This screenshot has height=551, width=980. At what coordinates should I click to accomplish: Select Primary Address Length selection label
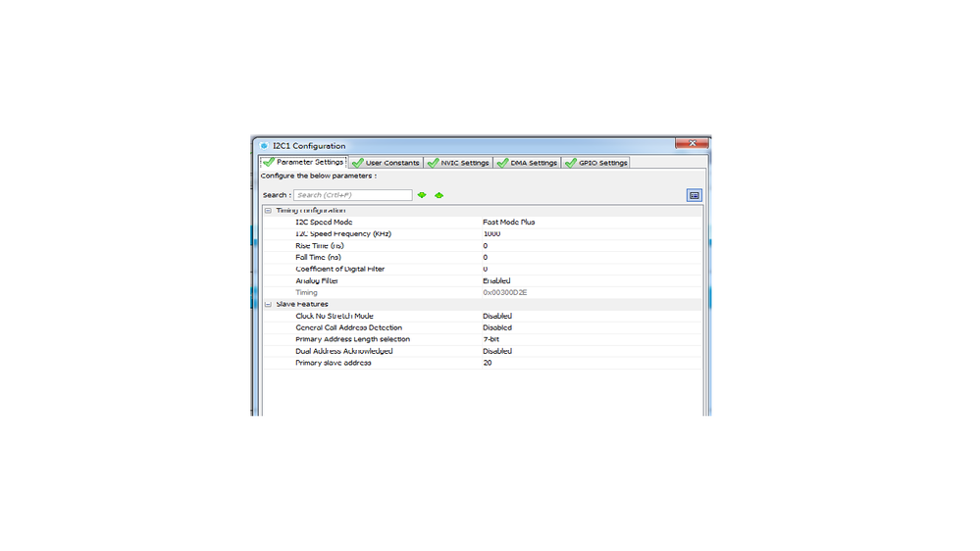coord(352,339)
